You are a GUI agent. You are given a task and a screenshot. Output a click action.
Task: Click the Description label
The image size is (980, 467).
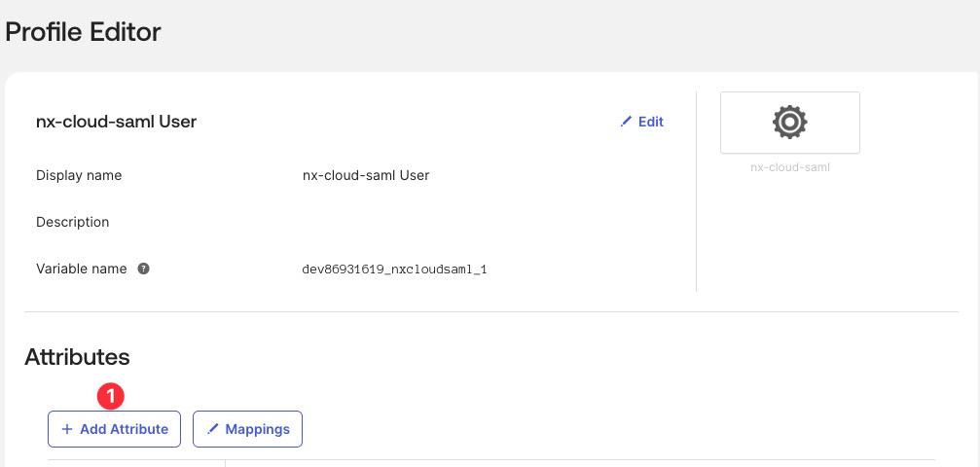tap(72, 222)
